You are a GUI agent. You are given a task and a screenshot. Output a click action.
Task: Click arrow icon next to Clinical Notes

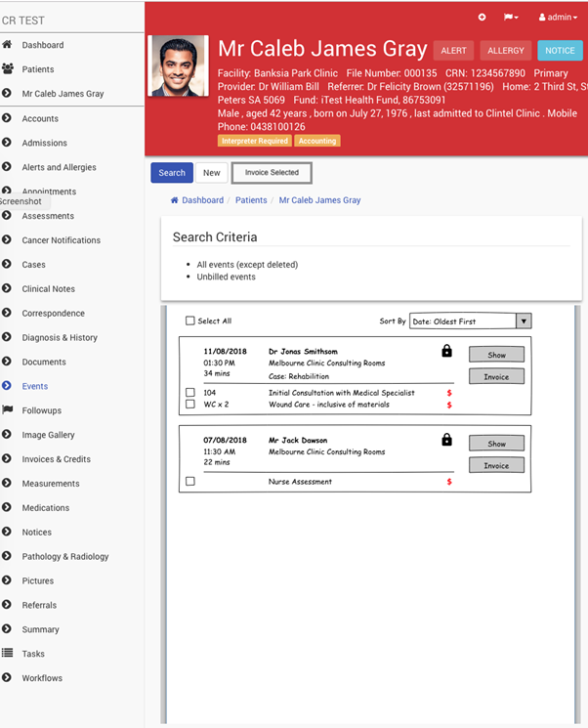(7, 288)
